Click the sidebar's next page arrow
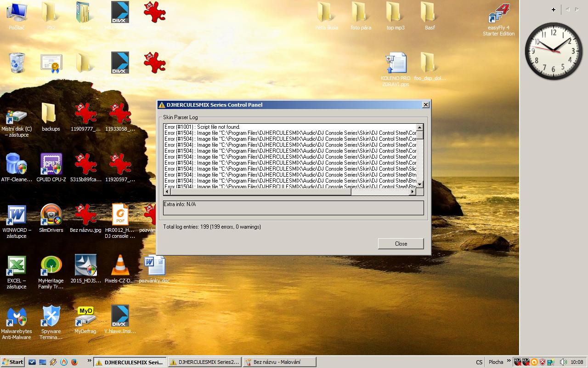This screenshot has height=368, width=588. pos(577,9)
